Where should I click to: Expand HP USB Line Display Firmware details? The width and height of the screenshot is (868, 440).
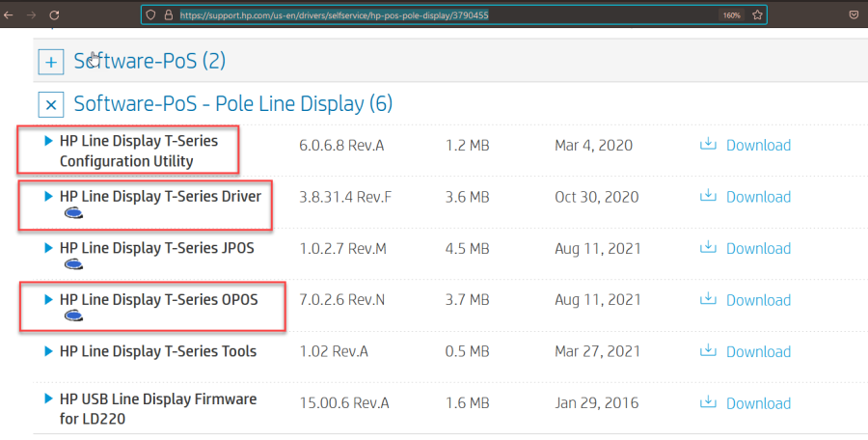click(x=48, y=399)
